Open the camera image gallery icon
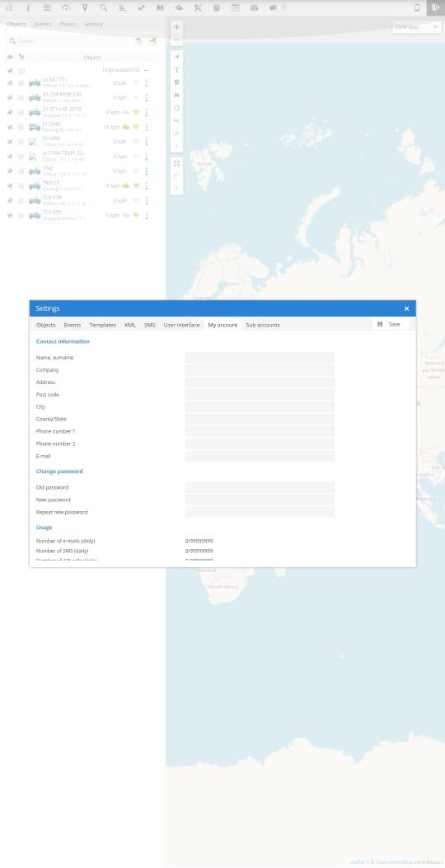445x868 pixels. [254, 7]
